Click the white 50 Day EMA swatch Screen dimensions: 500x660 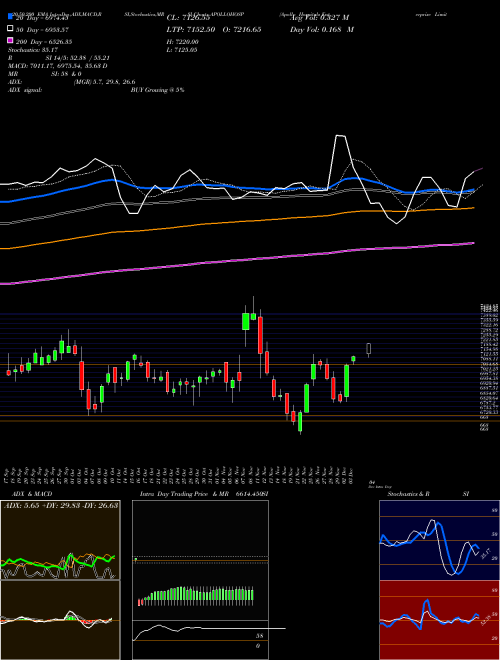coord(10,29)
